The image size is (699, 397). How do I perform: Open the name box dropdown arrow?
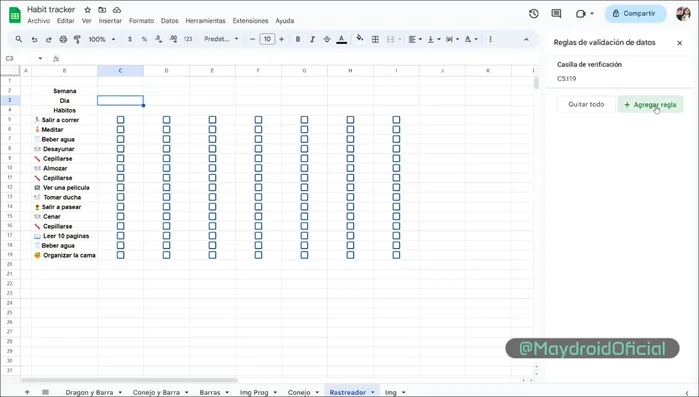tap(40, 58)
